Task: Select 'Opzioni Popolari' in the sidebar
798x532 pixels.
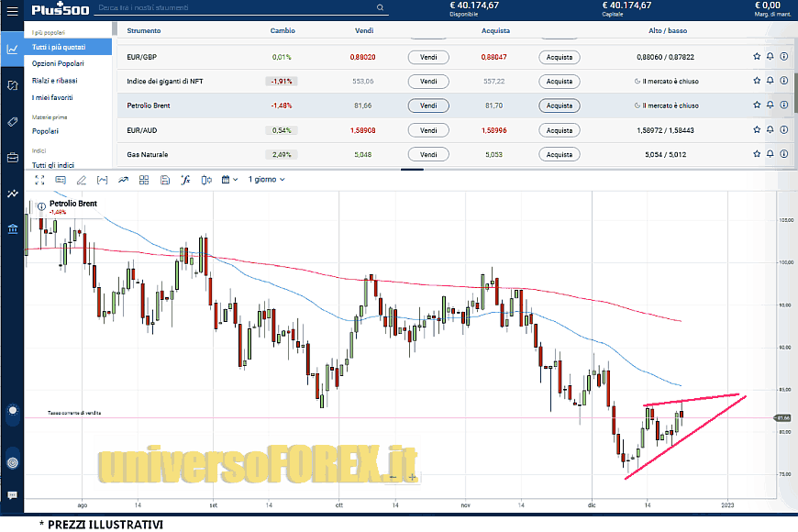Action: pos(58,63)
